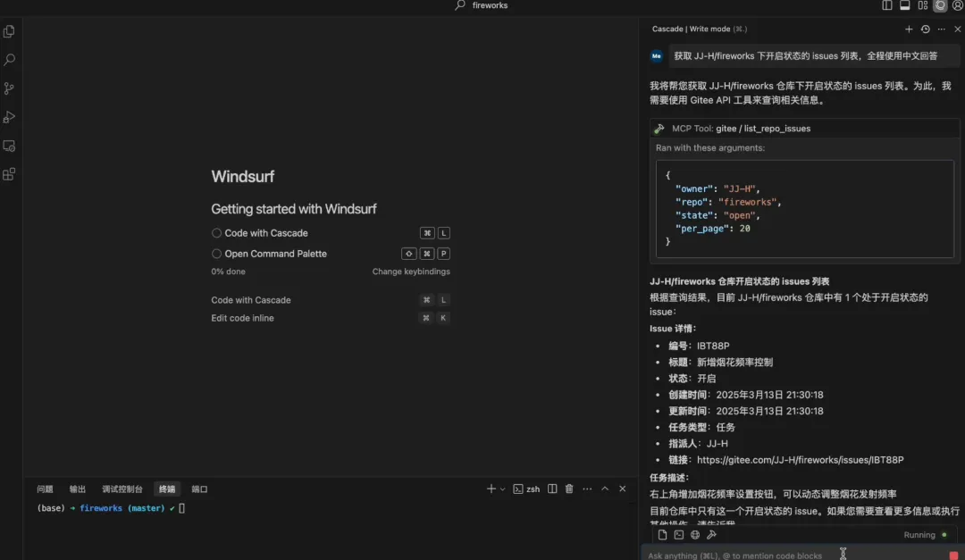965x560 pixels.
Task: Switch to the 输出 tab
Action: pyautogui.click(x=78, y=489)
